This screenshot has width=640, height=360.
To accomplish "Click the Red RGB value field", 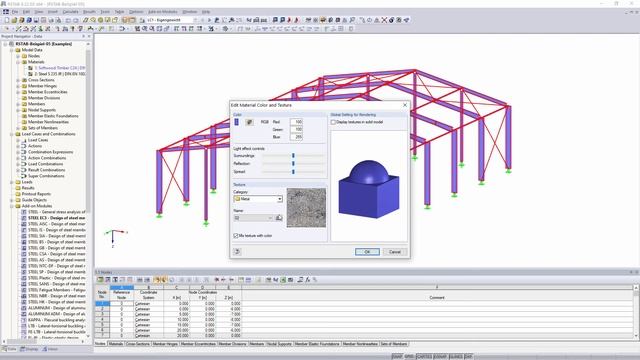I will pos(296,122).
